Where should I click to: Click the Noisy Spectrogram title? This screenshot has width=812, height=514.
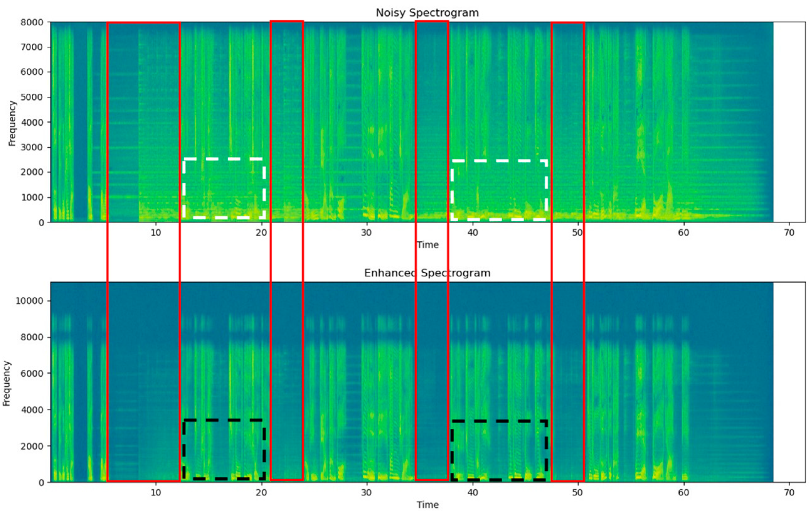click(427, 13)
